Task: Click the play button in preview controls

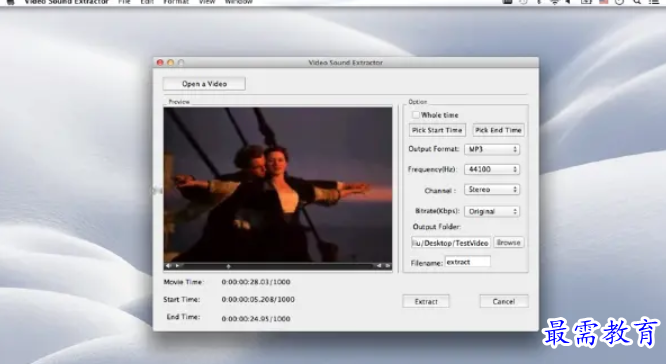Action: point(178,266)
